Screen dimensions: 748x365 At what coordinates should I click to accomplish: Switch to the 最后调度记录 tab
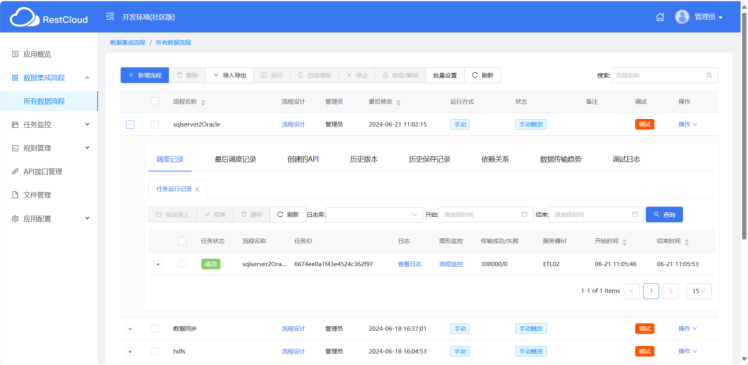[236, 159]
